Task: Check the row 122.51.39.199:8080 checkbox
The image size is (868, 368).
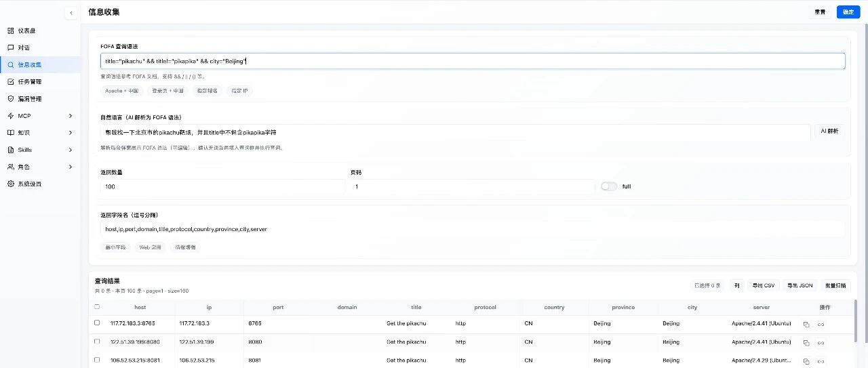Action: pyautogui.click(x=97, y=342)
